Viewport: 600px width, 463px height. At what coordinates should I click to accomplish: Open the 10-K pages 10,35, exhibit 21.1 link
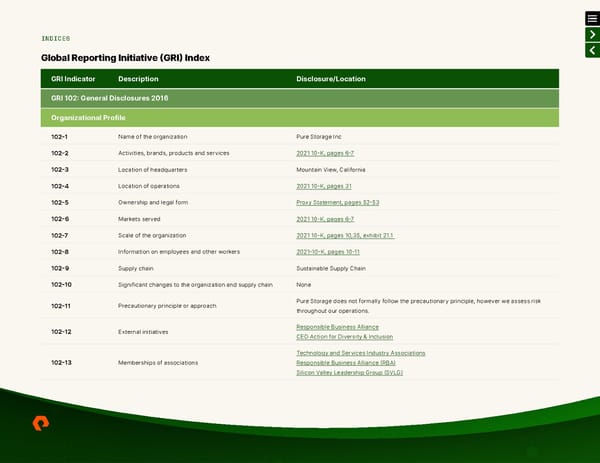(x=345, y=235)
